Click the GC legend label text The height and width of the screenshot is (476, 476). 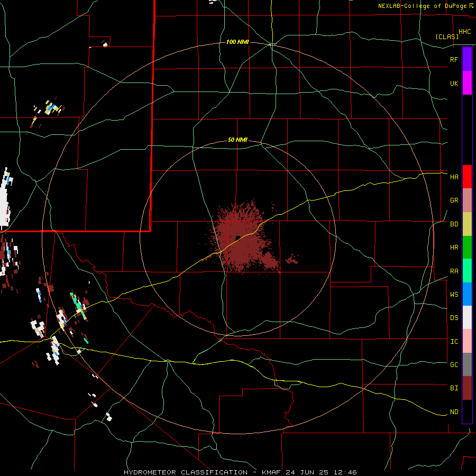(x=454, y=365)
